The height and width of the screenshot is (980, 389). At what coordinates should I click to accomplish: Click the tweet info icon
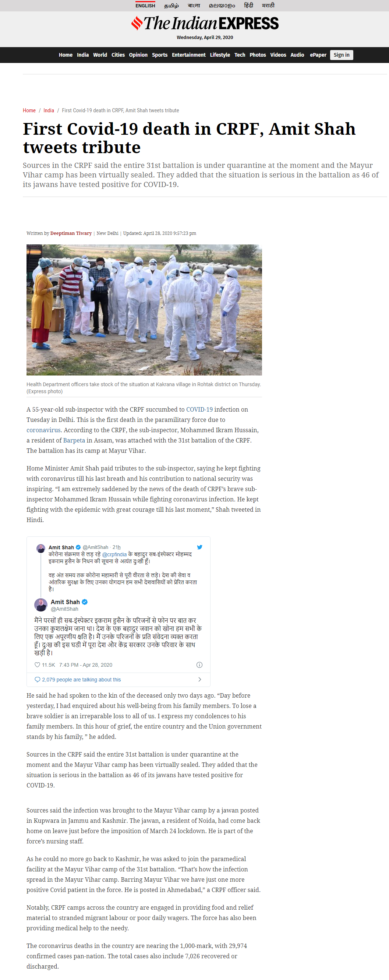[x=199, y=665]
